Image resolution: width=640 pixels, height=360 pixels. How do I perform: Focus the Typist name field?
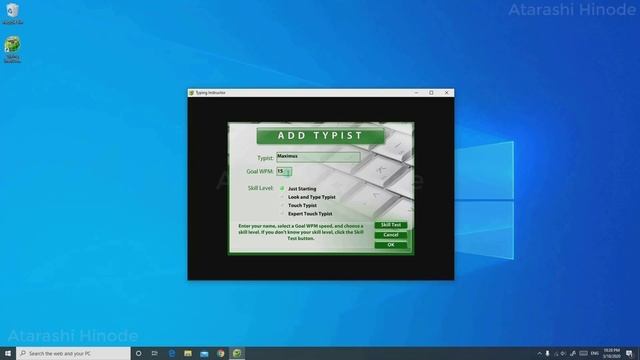[318, 157]
